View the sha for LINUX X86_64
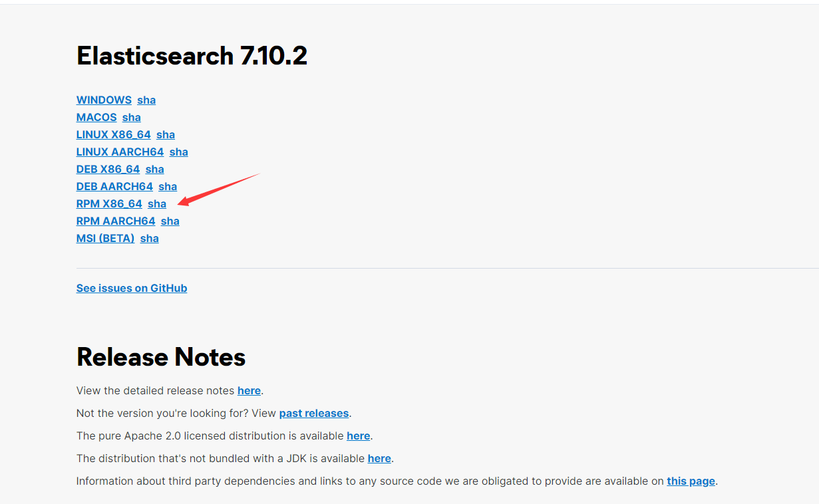Image resolution: width=819 pixels, height=504 pixels. click(165, 134)
